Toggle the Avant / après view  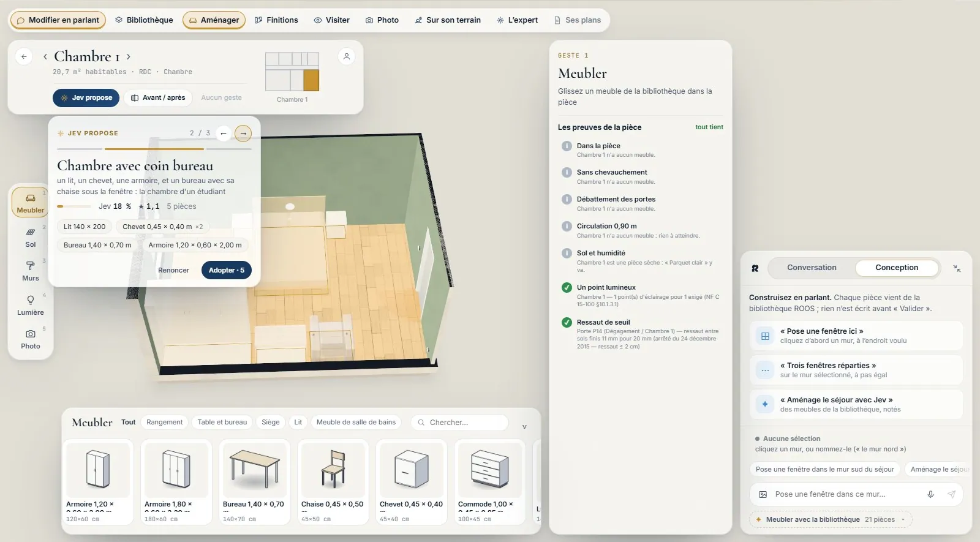tap(158, 98)
